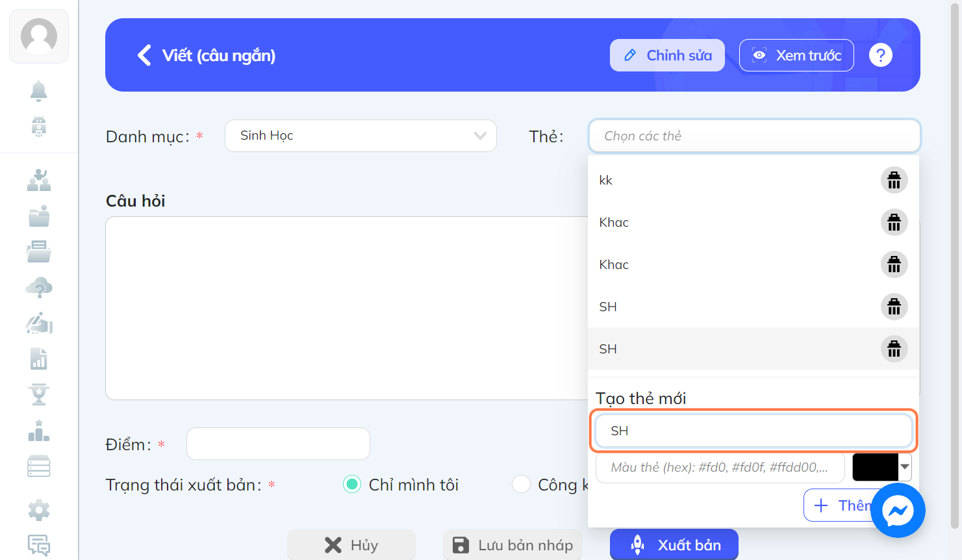The image size is (962, 560).
Task: Open notifications bell in sidebar
Action: (39, 91)
